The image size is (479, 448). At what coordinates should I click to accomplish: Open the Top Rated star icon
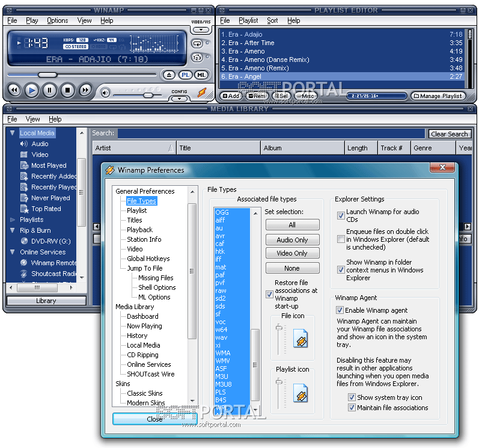click(x=24, y=209)
